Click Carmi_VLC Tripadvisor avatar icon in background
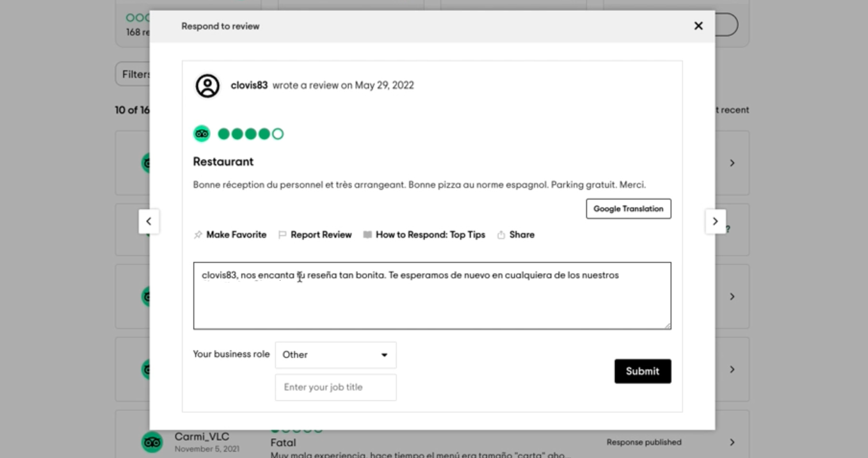The height and width of the screenshot is (458, 868). [152, 442]
